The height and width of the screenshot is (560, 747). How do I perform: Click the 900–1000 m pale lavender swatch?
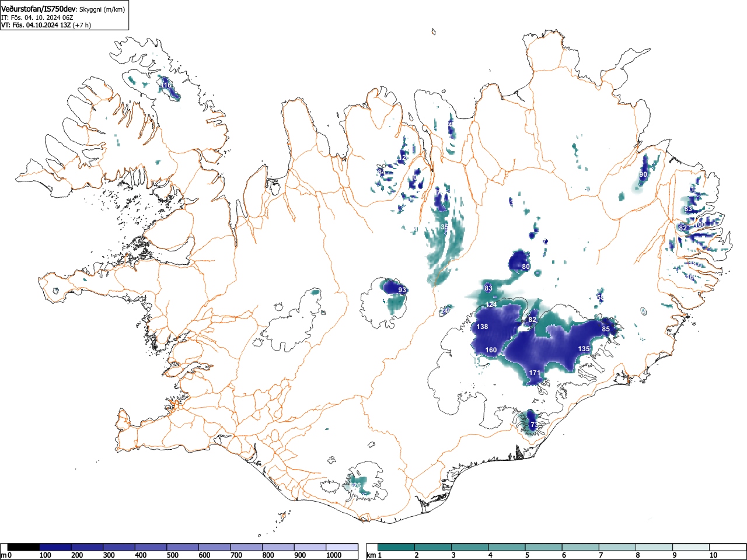tap(310, 547)
